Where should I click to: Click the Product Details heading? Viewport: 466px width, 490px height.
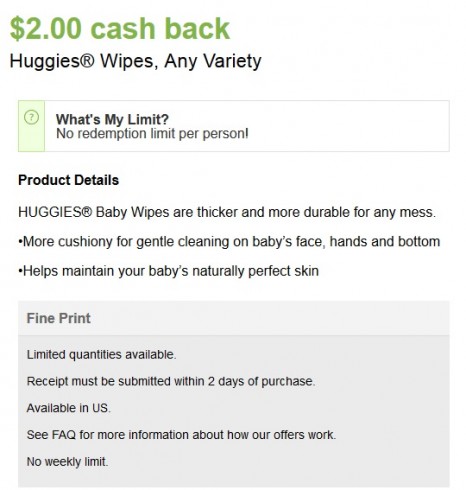68,180
